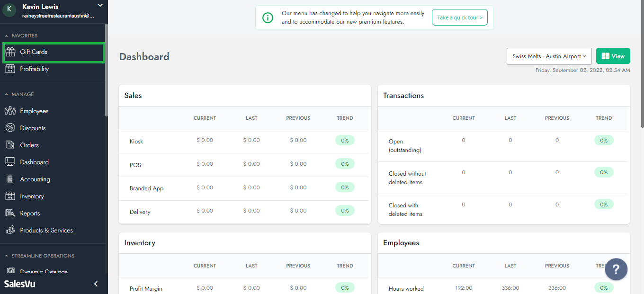Expand the Kevin Lewis account menu
Image resolution: width=644 pixels, height=294 pixels.
coord(100,6)
